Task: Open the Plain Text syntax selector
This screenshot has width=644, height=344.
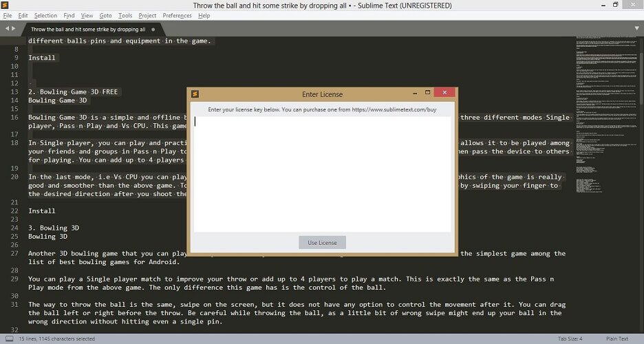Action: click(617, 338)
